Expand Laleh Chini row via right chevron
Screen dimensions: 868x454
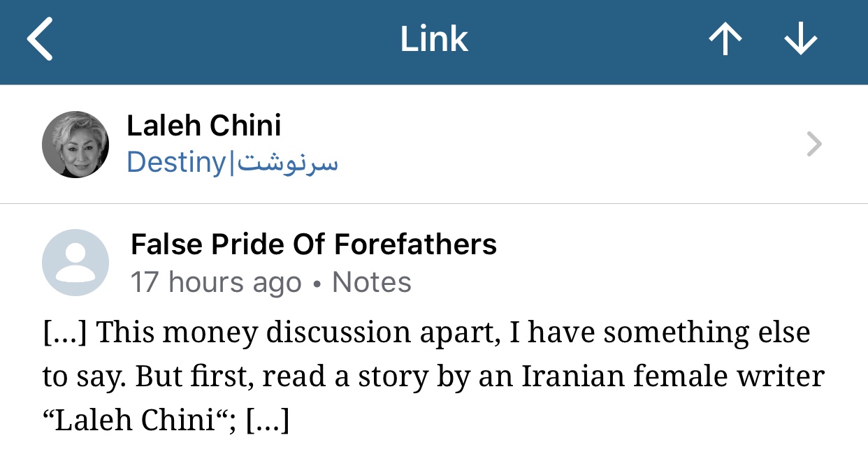pos(814,145)
